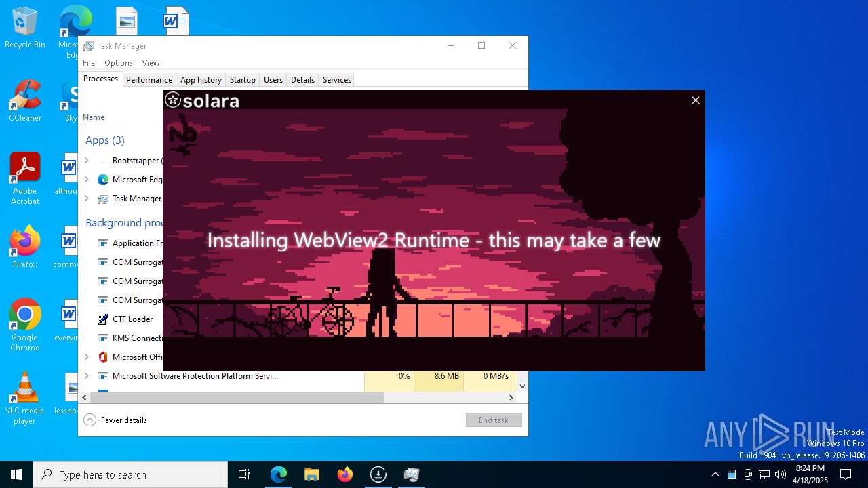This screenshot has width=868, height=488.
Task: Expand the Task Manager process row
Action: (x=86, y=199)
